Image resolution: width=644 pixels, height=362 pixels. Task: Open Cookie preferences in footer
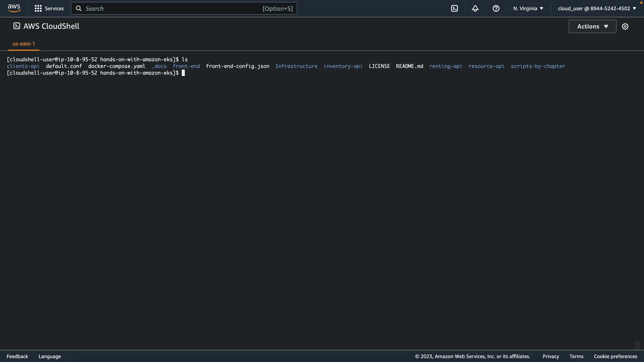coord(615,356)
